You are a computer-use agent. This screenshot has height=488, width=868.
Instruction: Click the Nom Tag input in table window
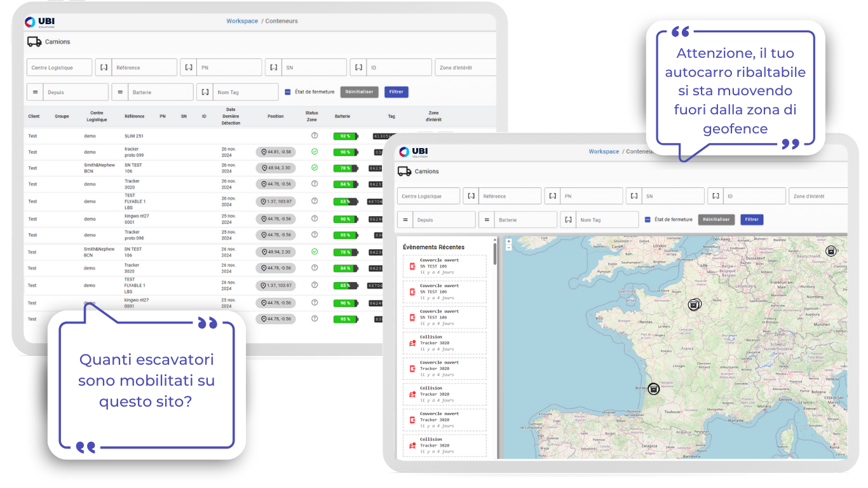(x=245, y=92)
